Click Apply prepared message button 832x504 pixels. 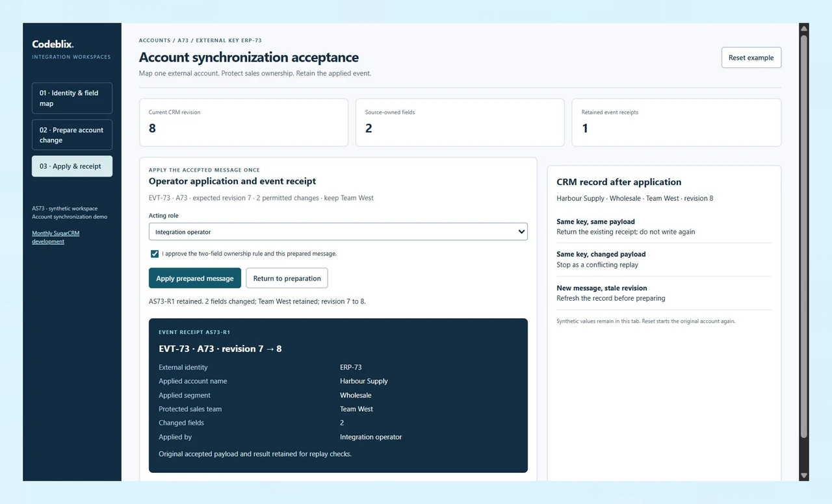click(x=195, y=278)
